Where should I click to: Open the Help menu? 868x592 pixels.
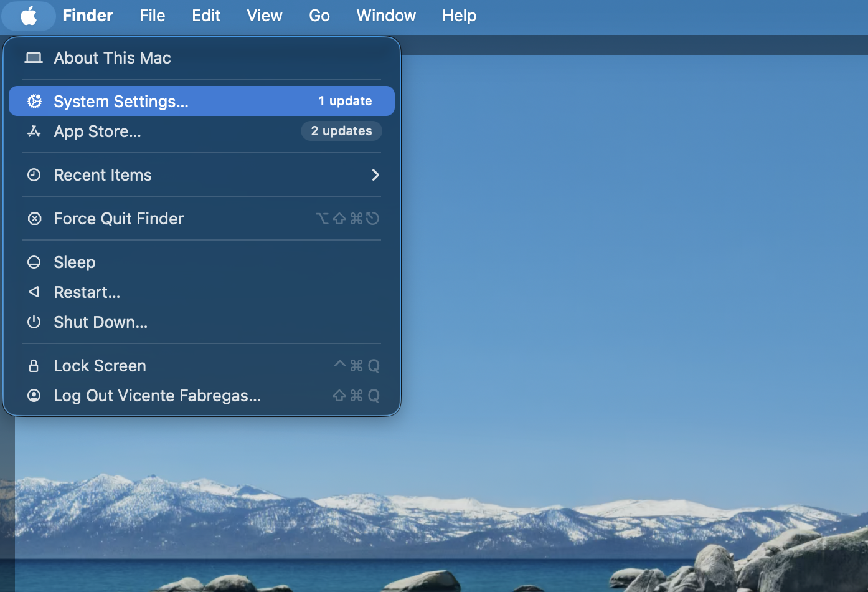459,16
